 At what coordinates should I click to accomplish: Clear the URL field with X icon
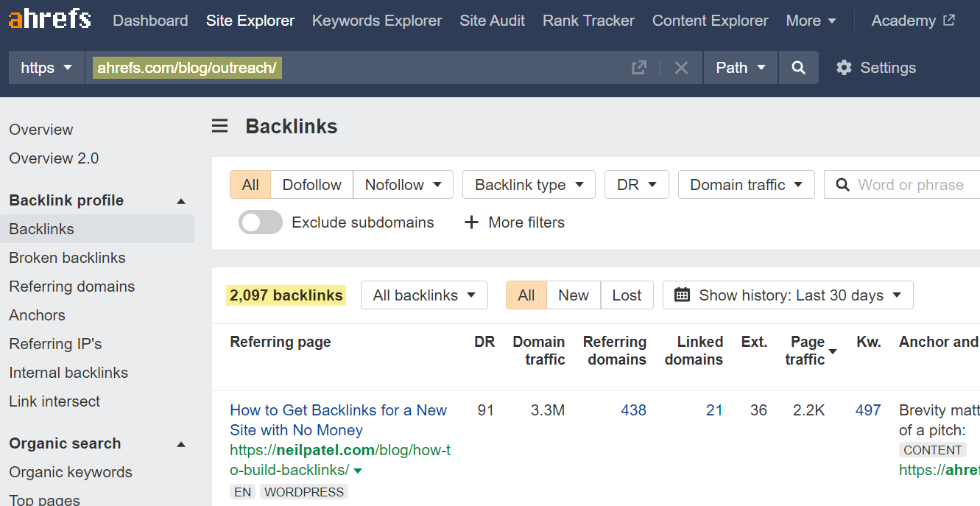click(681, 68)
